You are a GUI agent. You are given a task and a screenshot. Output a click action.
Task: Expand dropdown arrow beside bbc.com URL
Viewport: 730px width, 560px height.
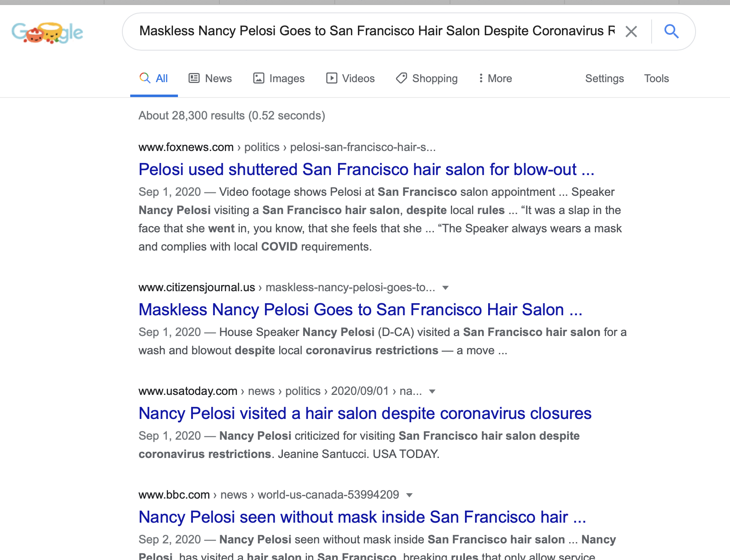(x=409, y=495)
